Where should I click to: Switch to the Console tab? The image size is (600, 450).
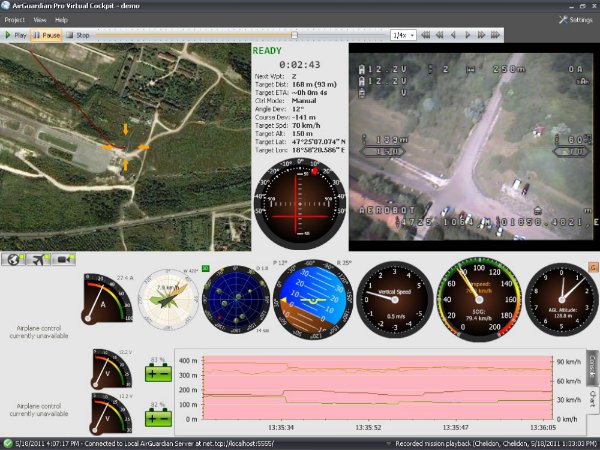(x=592, y=364)
